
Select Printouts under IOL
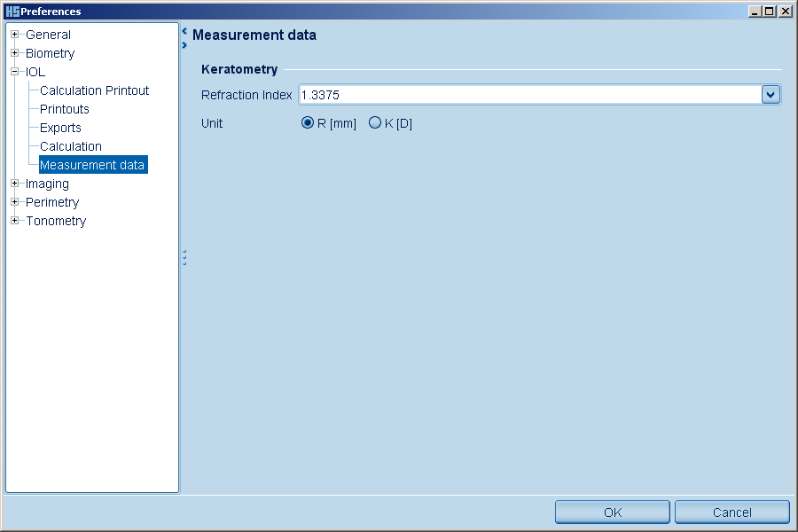[64, 109]
